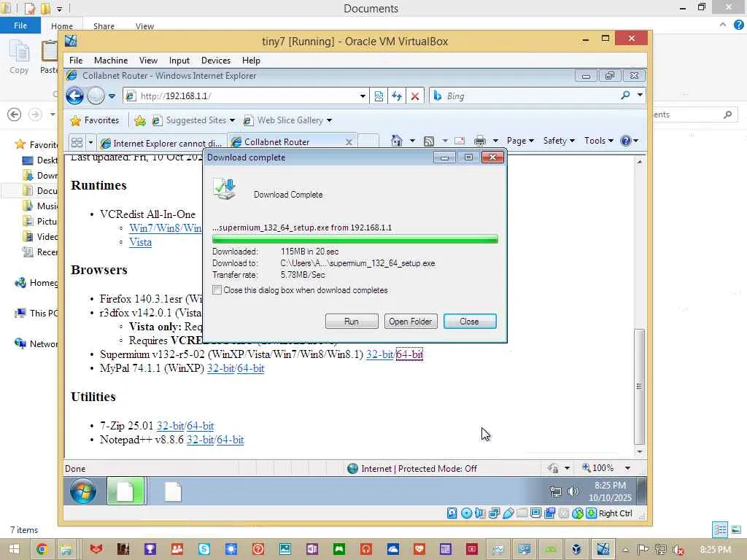Image resolution: width=747 pixels, height=560 pixels.
Task: Open the File tab in Documents window
Action: (20, 26)
